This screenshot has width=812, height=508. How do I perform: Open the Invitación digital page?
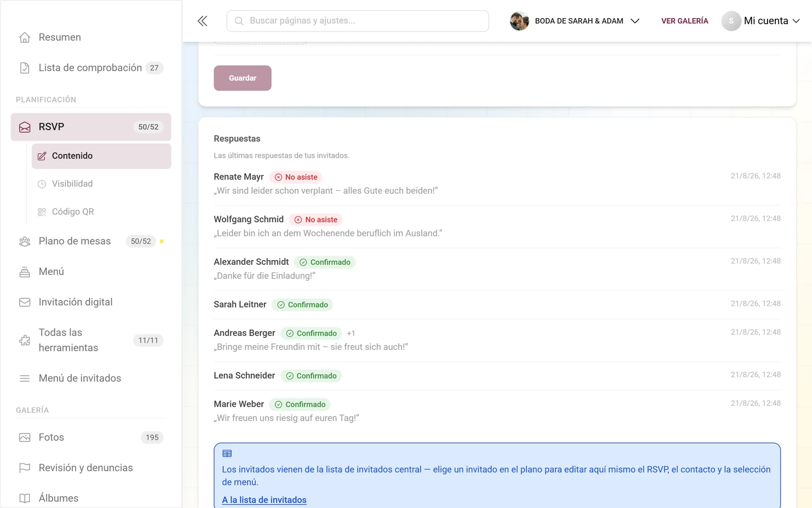click(91, 302)
